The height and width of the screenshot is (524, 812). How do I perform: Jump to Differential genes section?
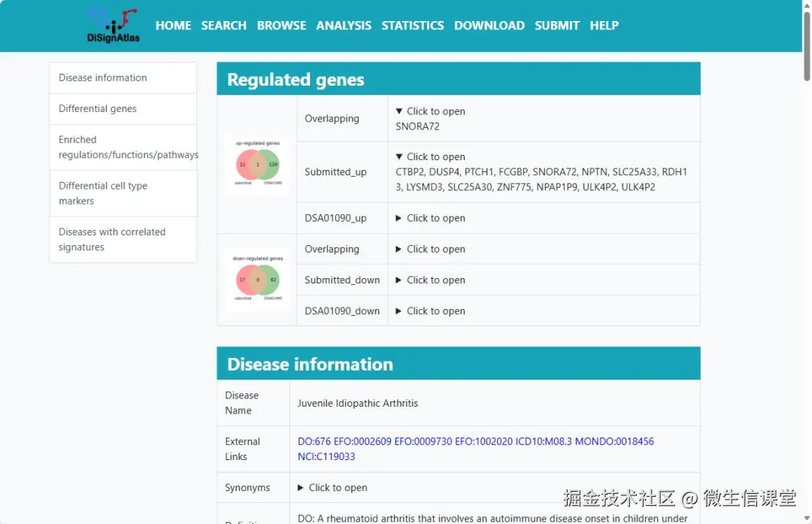[123, 109]
